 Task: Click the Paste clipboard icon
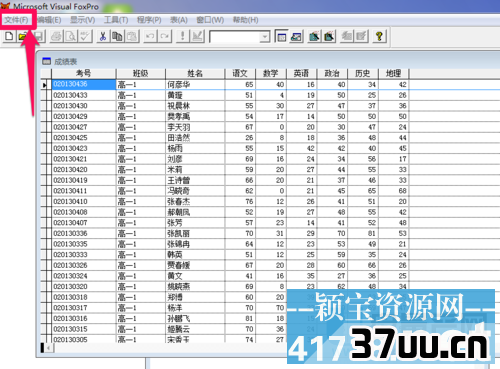[132, 36]
